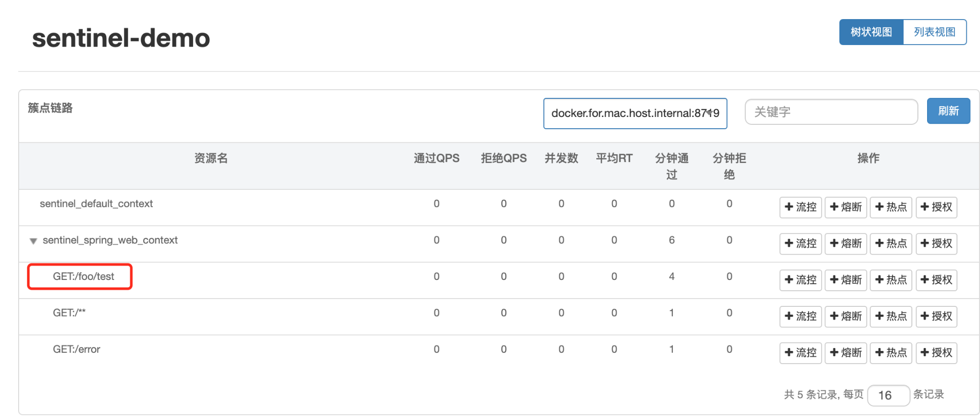The width and height of the screenshot is (980, 416).
Task: Select the sentinel_spring_web_context resource name
Action: pyautogui.click(x=110, y=240)
